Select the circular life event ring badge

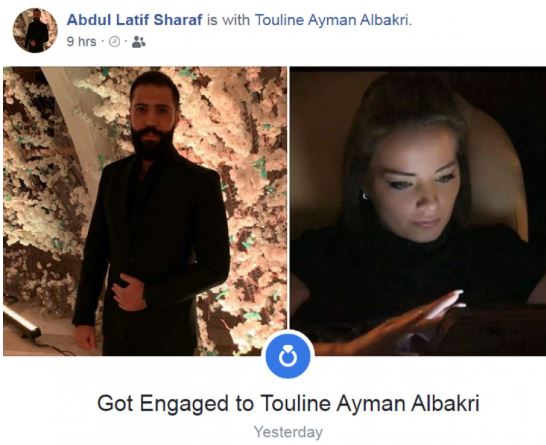[x=288, y=356]
